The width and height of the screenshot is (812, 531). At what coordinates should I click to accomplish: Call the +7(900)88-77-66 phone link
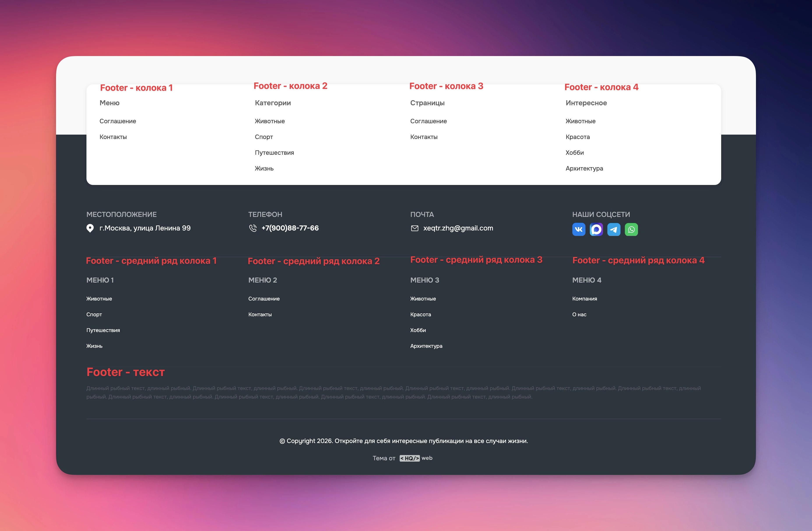(x=290, y=228)
